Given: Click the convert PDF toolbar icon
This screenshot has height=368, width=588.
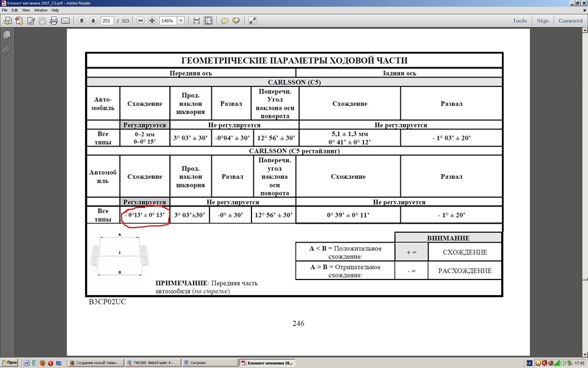Looking at the screenshot, I should (x=19, y=21).
